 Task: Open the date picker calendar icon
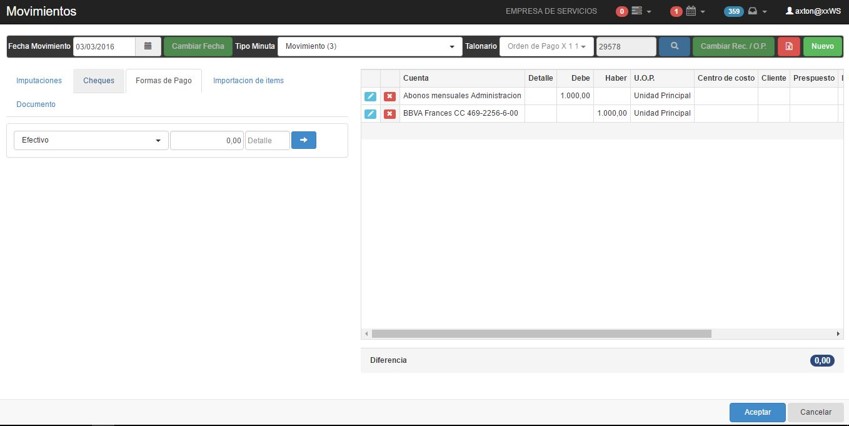(148, 47)
